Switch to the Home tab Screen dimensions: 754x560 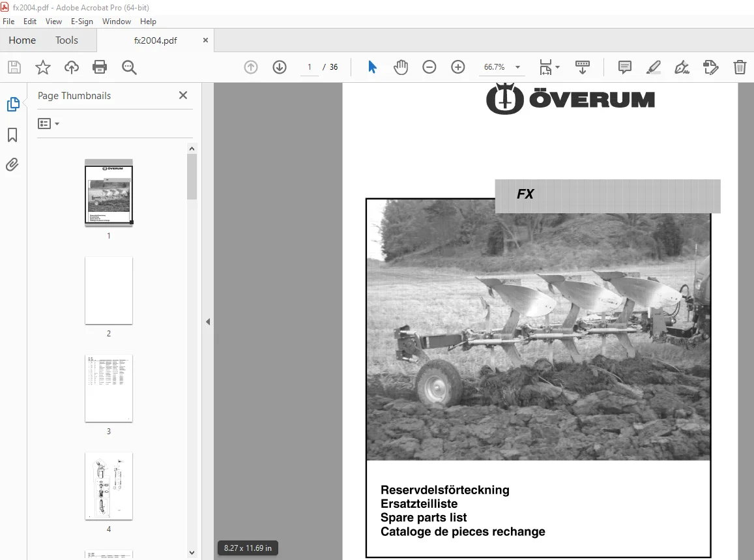[x=22, y=40]
